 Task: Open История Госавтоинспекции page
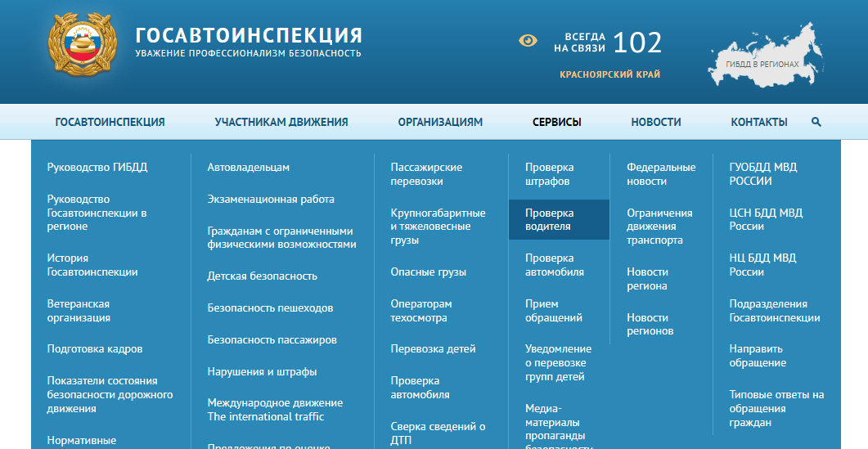tap(92, 265)
